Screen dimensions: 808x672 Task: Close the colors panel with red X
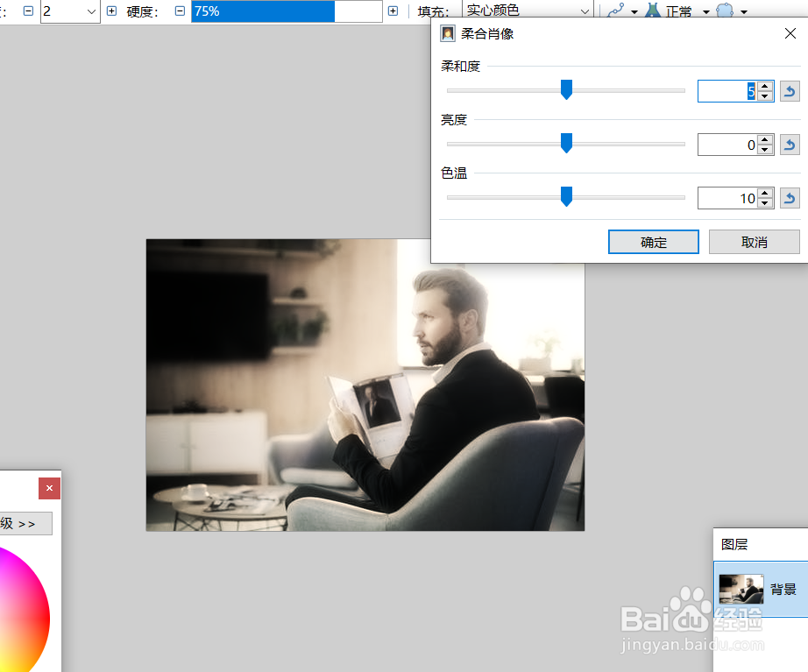click(x=49, y=488)
